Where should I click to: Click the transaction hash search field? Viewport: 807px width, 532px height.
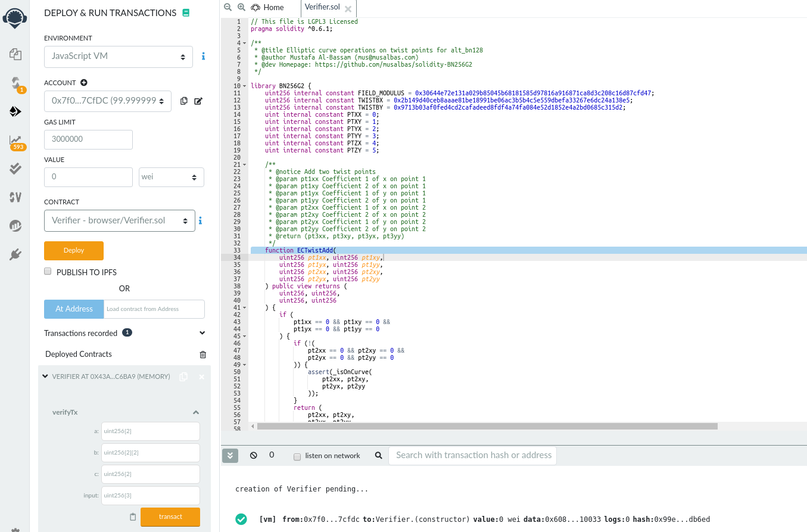[473, 456]
